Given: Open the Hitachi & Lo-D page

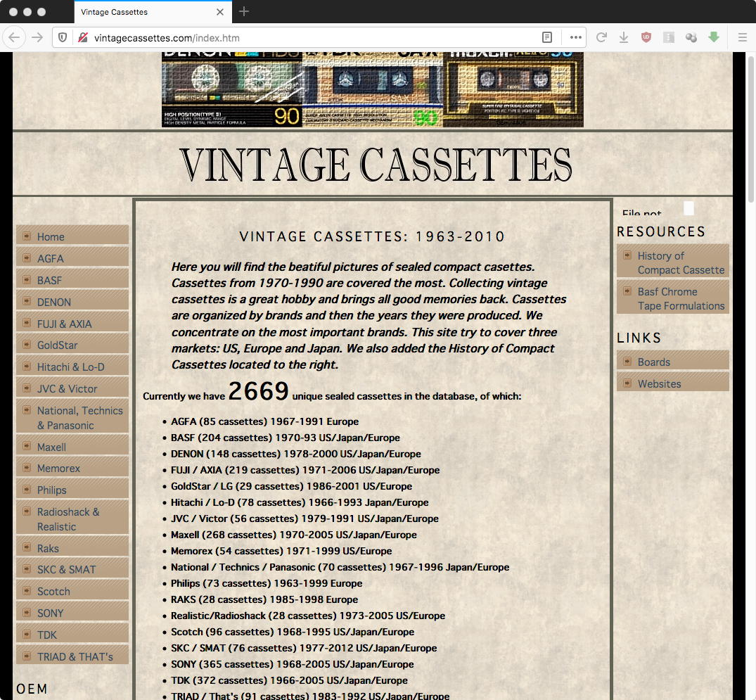Looking at the screenshot, I should point(72,367).
